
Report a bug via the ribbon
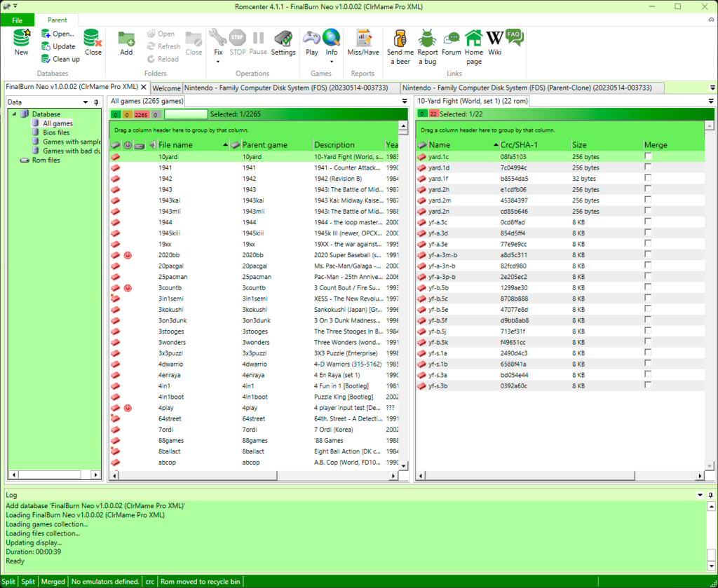427,47
